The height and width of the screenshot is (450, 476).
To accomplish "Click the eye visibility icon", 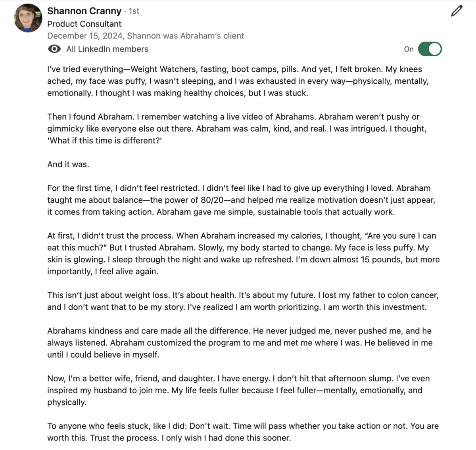I will point(54,49).
